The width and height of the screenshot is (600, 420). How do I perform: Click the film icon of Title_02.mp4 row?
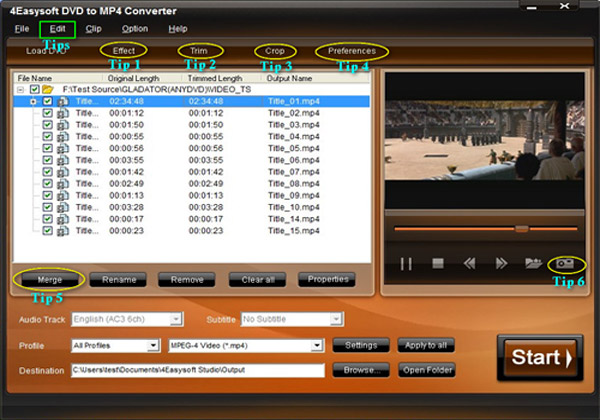(x=63, y=113)
